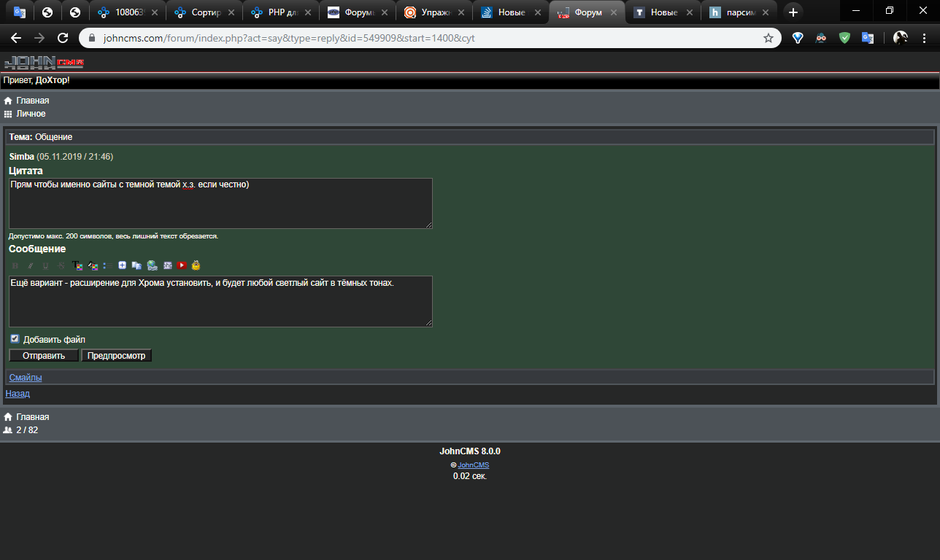Screen dimensions: 940x560
Task: Switch to the парсинг browser tab
Action: 736,12
